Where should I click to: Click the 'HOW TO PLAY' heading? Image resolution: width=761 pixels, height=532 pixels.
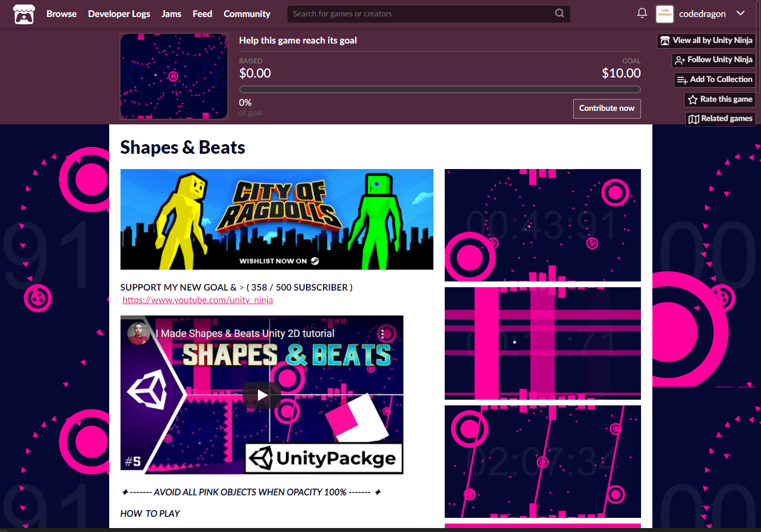(x=150, y=513)
